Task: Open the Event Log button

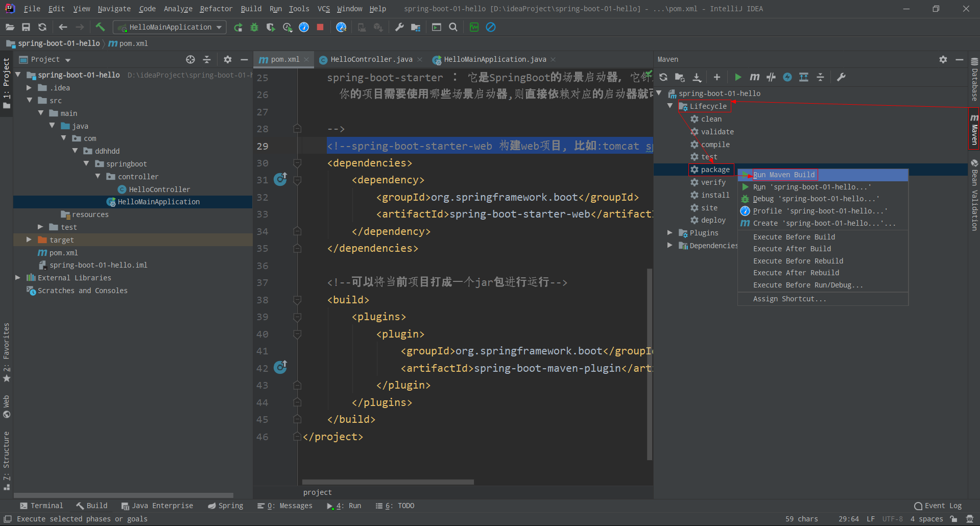Action: pyautogui.click(x=938, y=506)
